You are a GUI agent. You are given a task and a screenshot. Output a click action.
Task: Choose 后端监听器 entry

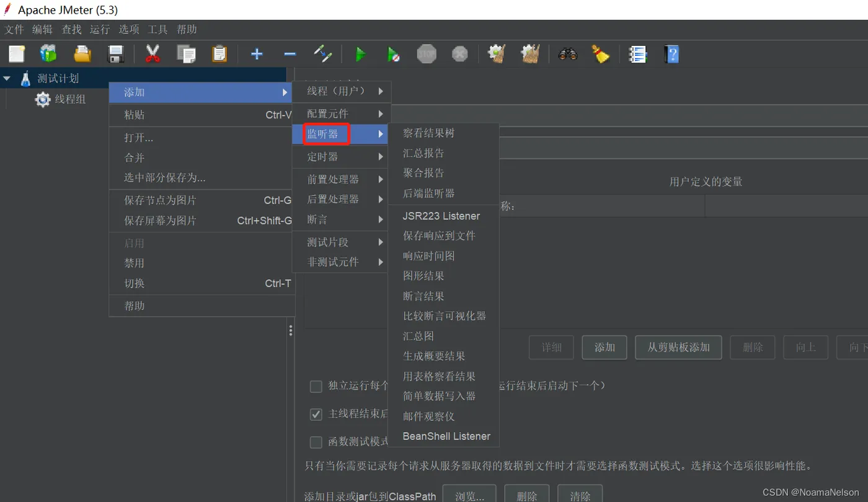tap(443, 193)
